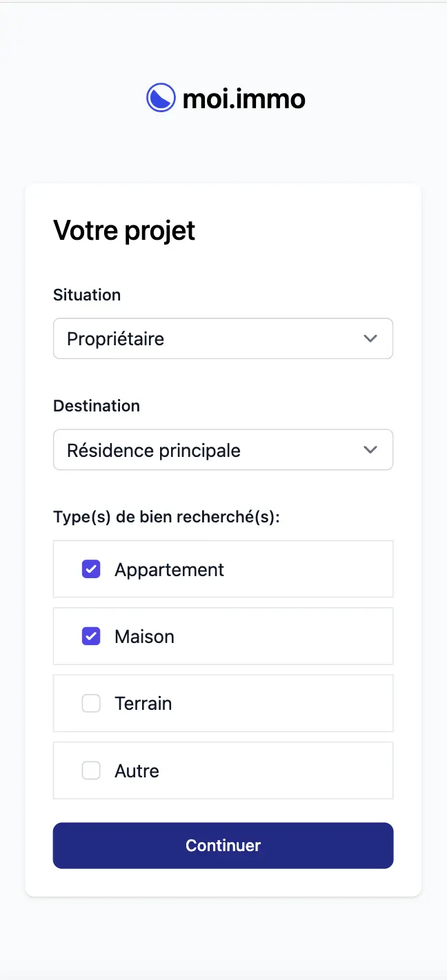The image size is (447, 980).
Task: Expand the Destination dropdown chevron
Action: [370, 449]
